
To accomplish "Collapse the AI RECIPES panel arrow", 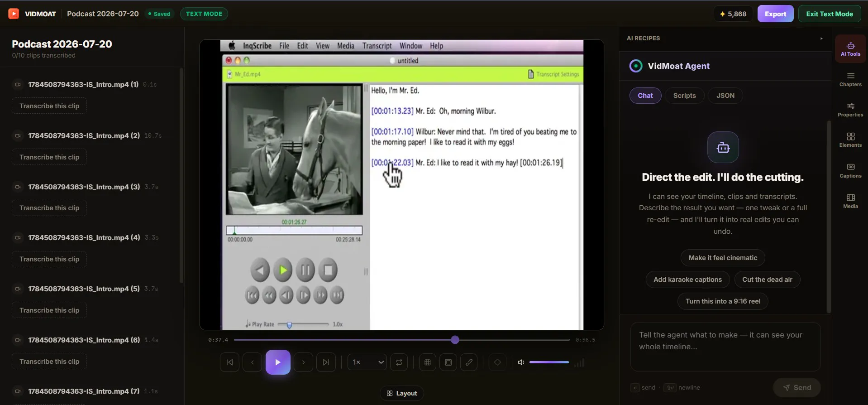I will click(821, 39).
